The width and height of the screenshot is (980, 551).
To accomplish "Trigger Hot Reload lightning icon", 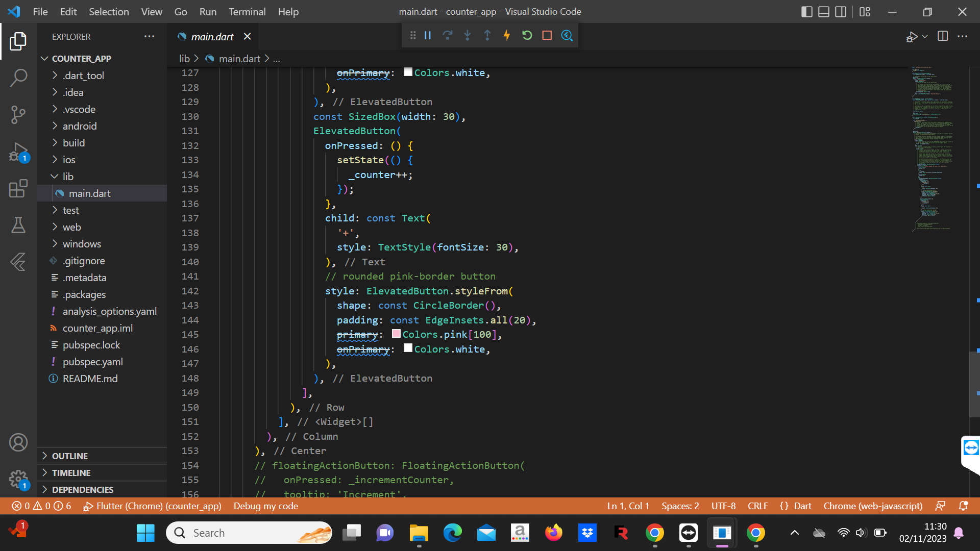I will (x=507, y=35).
